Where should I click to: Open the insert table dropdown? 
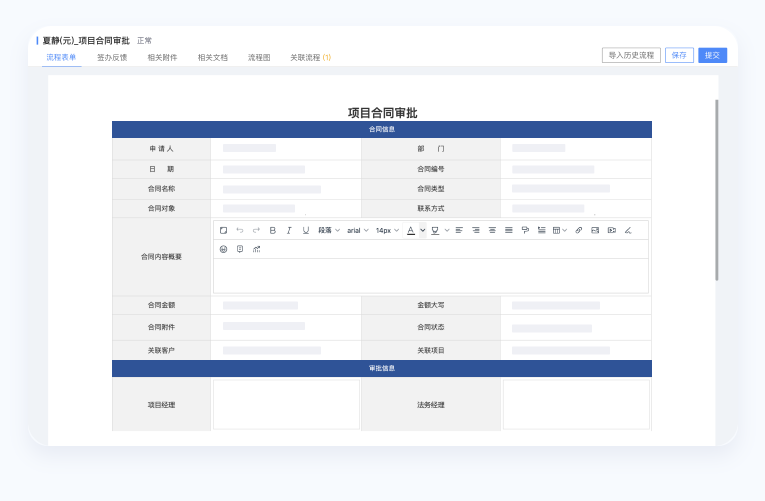tap(559, 230)
